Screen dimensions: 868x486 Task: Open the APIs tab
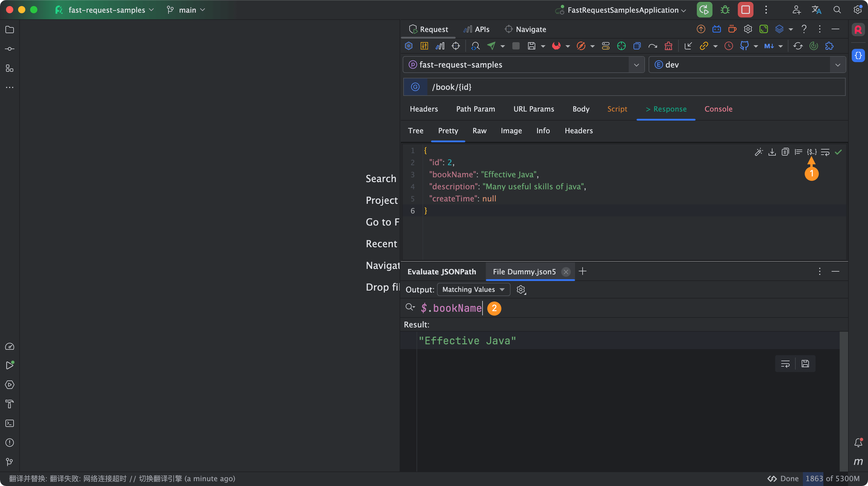pyautogui.click(x=476, y=29)
